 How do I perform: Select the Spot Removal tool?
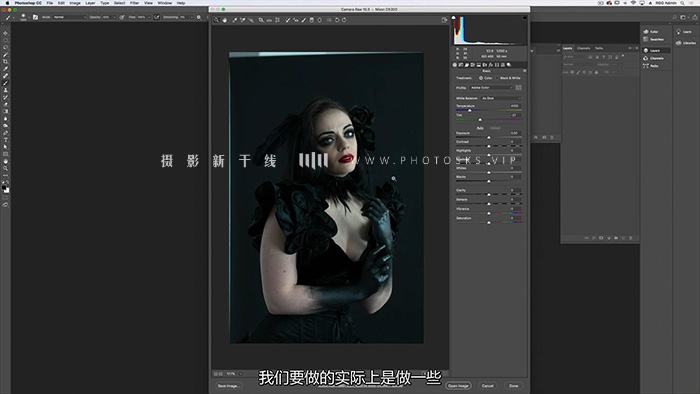[288, 20]
